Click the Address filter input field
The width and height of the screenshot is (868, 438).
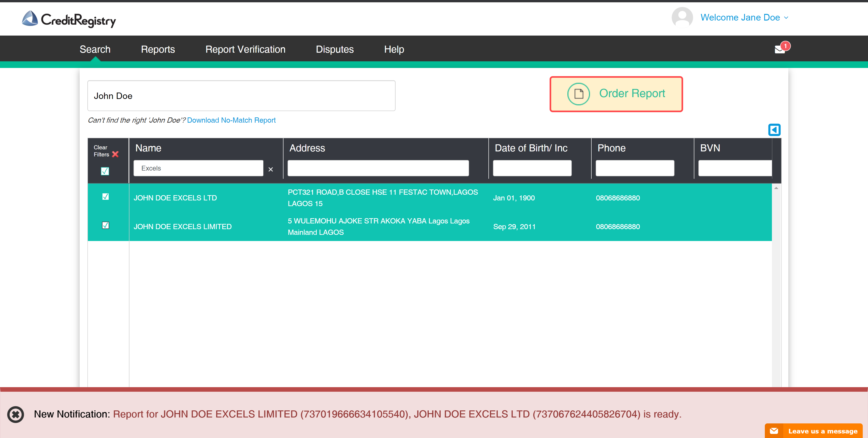(x=378, y=168)
